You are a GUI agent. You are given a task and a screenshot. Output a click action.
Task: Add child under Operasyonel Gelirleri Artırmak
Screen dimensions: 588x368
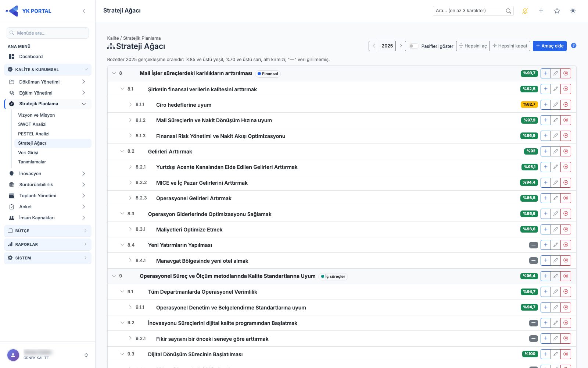click(x=546, y=198)
